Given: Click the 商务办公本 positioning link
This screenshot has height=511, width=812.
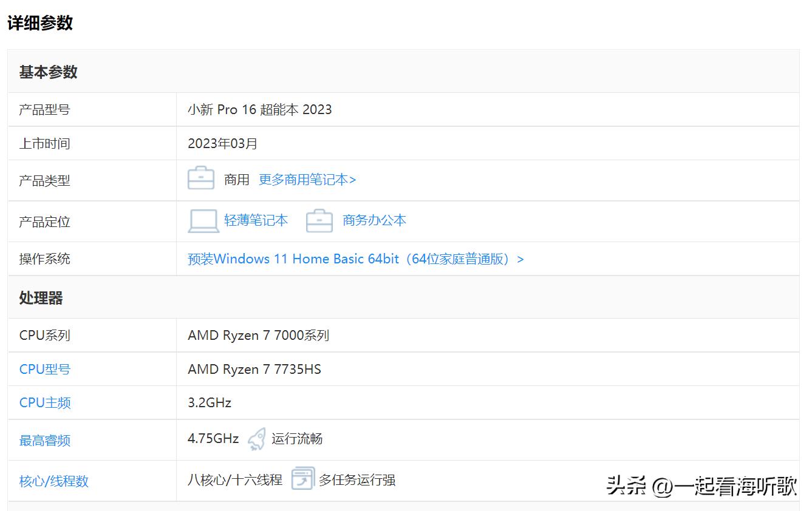Looking at the screenshot, I should pos(374,220).
